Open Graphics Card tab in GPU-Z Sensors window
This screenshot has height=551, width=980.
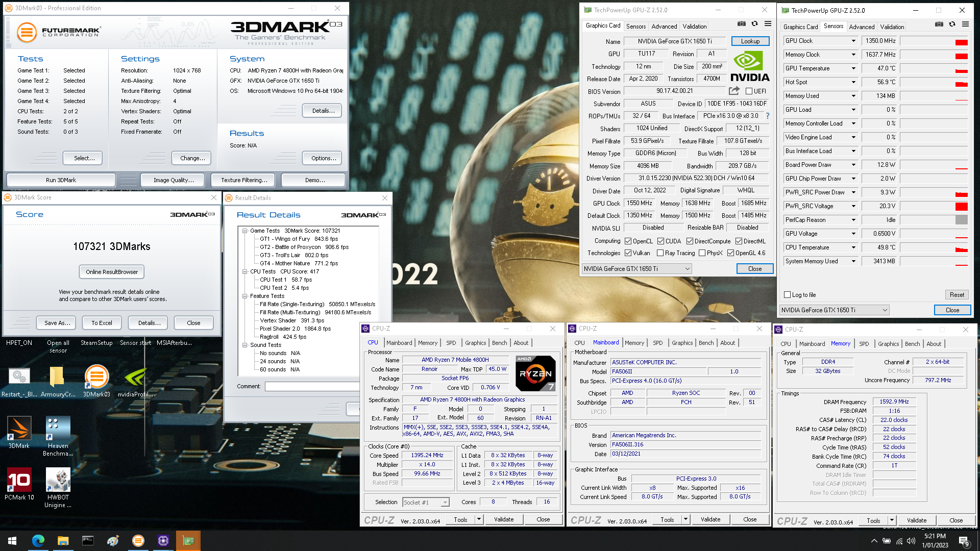800,27
